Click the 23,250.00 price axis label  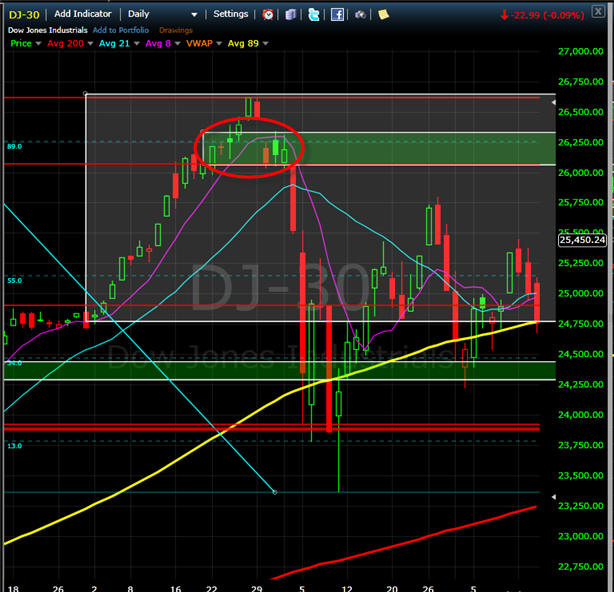pos(580,506)
